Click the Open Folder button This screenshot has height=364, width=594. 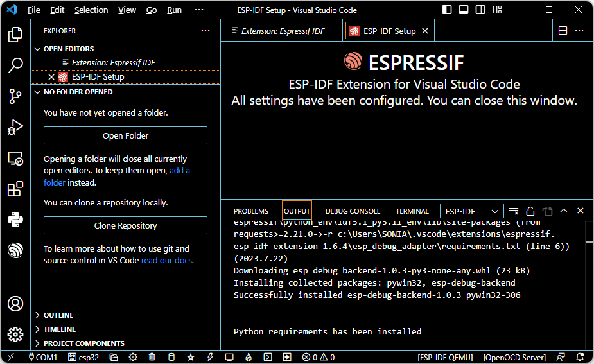[125, 135]
